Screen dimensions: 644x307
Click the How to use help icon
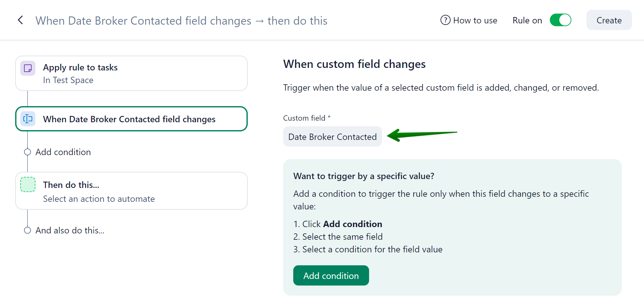(x=445, y=20)
